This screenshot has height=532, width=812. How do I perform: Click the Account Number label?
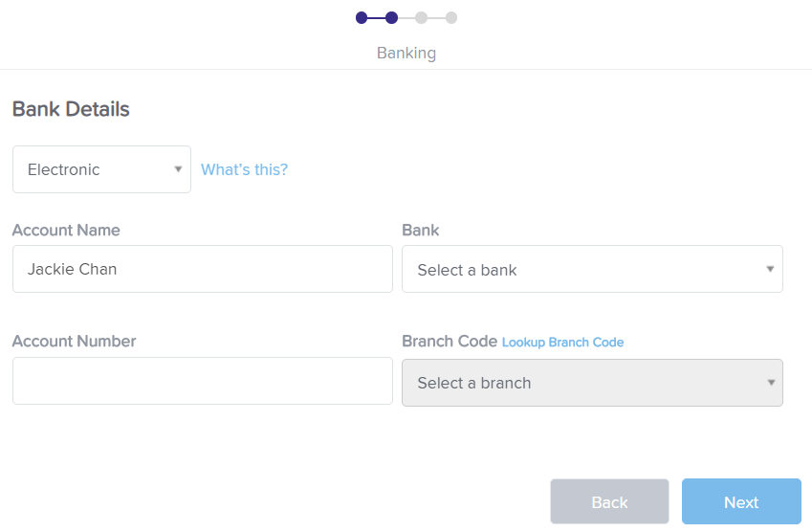pyautogui.click(x=74, y=342)
